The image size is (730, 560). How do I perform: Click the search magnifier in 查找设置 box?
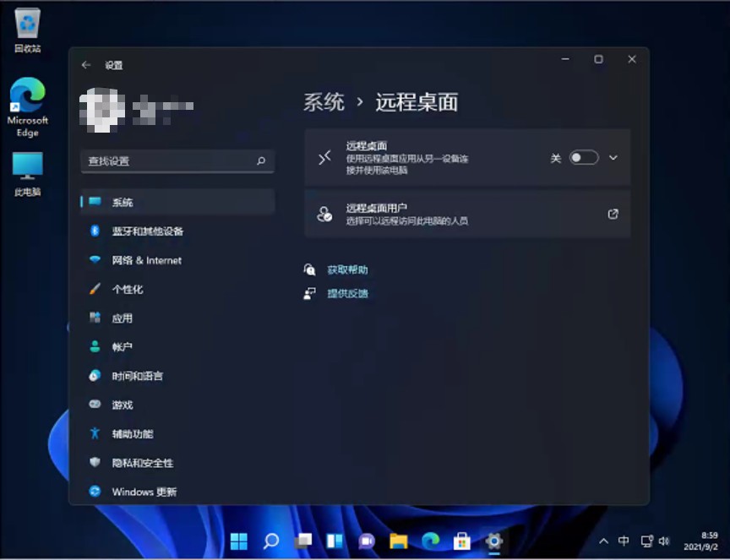261,161
